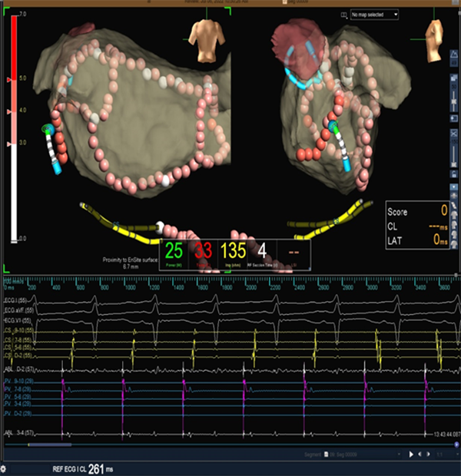Click the translucency layers icon in right toolbar

[x=454, y=78]
